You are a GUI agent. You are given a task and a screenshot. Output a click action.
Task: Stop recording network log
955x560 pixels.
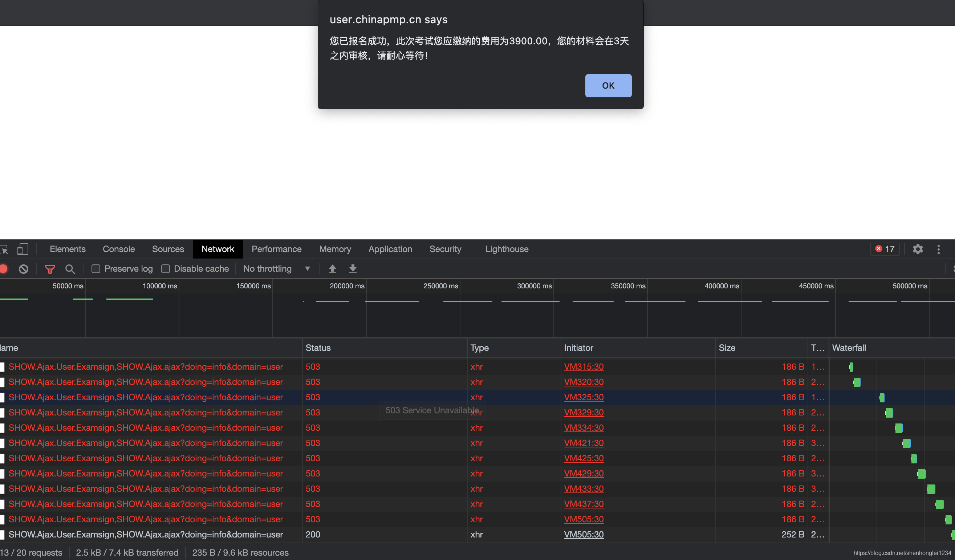pos(4,269)
